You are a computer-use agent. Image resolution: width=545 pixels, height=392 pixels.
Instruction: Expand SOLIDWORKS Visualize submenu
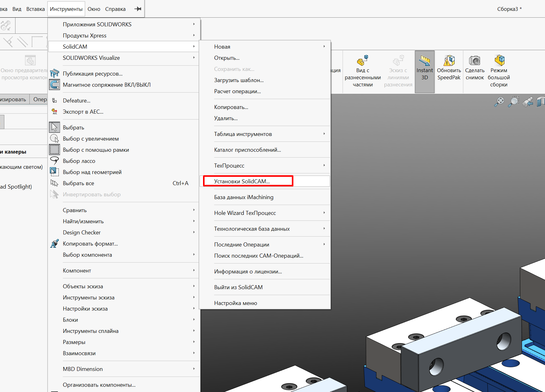124,58
